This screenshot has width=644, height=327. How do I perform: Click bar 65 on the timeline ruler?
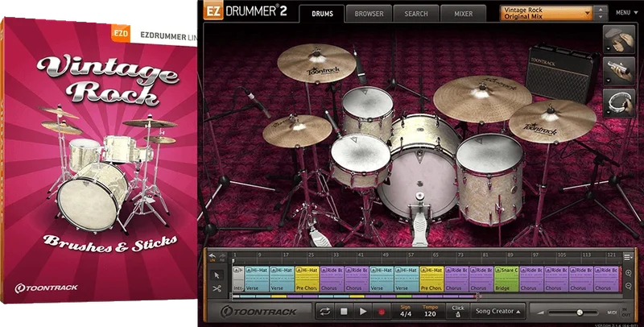[436, 255]
